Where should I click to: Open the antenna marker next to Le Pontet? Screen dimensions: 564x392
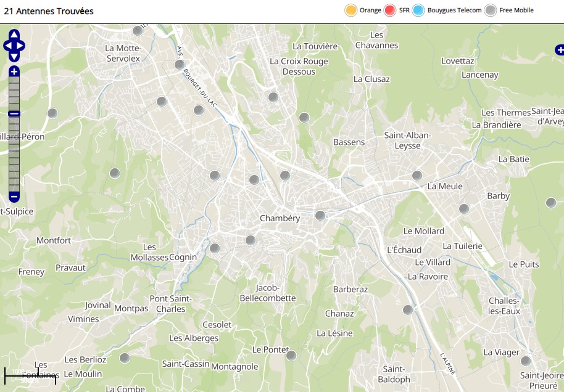click(x=291, y=356)
